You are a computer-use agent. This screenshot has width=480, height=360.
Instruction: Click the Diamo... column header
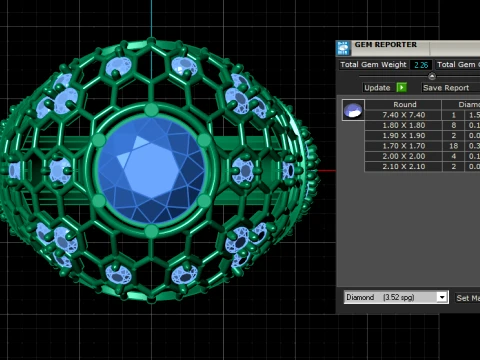coord(461,105)
